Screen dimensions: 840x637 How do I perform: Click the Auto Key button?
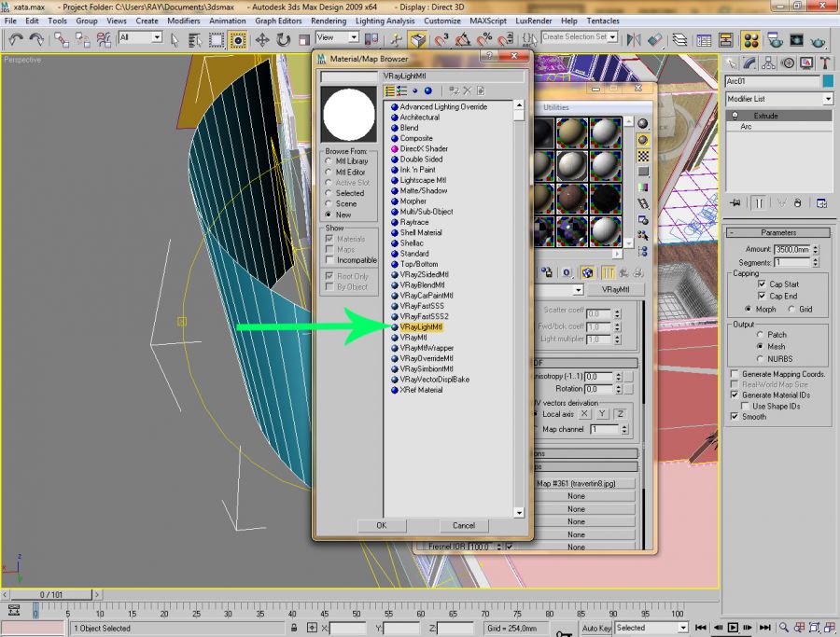pyautogui.click(x=596, y=628)
